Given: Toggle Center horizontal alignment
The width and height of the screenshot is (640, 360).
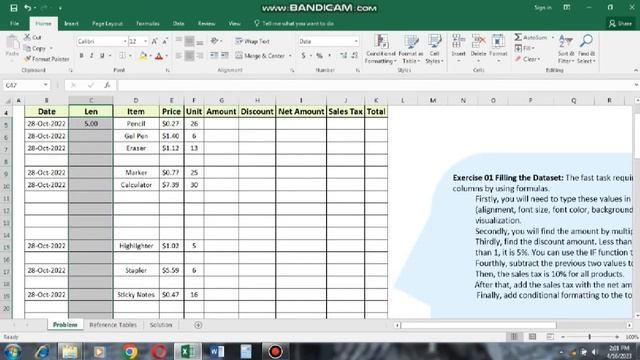Looking at the screenshot, I should [x=189, y=56].
